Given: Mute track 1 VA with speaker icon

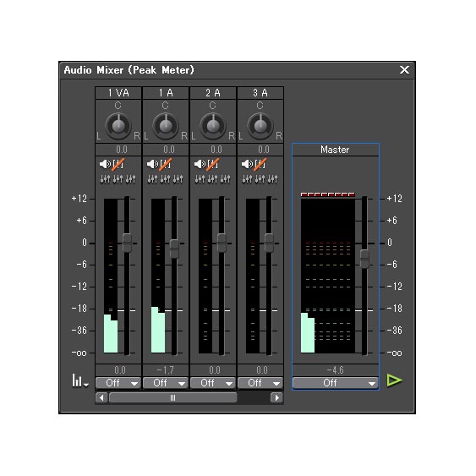Looking at the screenshot, I should tap(105, 164).
